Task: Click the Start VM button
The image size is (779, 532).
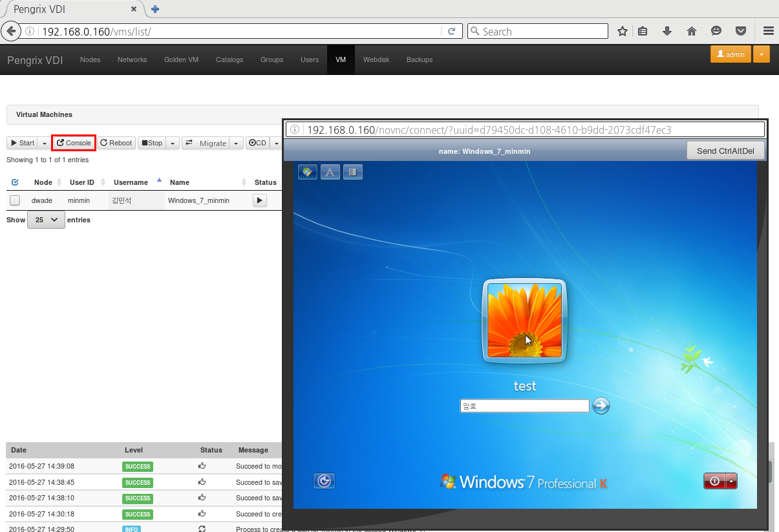Action: pos(23,143)
